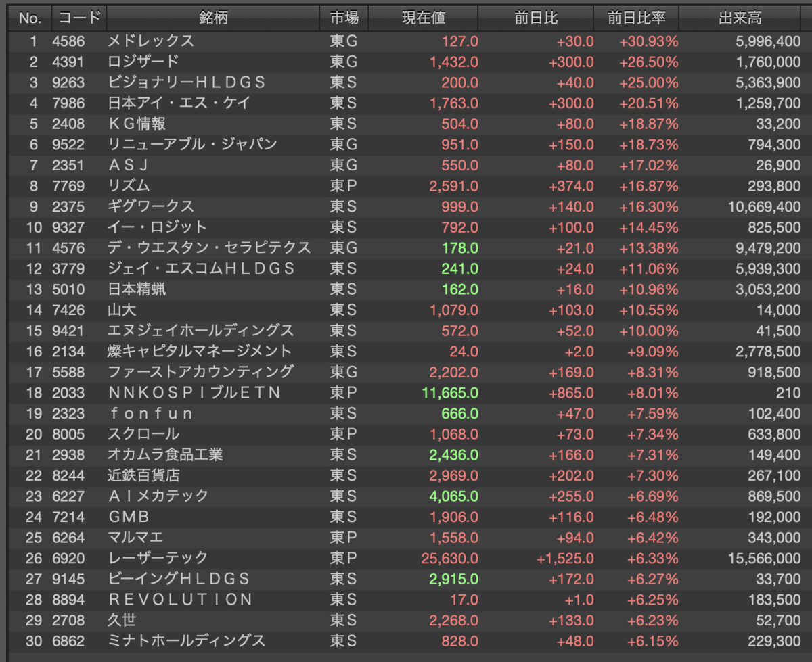Select the スクロール stock row
The image size is (812, 662).
coord(406,434)
